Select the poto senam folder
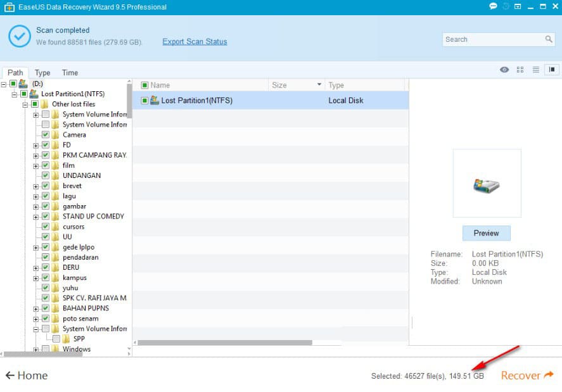This screenshot has height=392, width=562. tap(80, 319)
